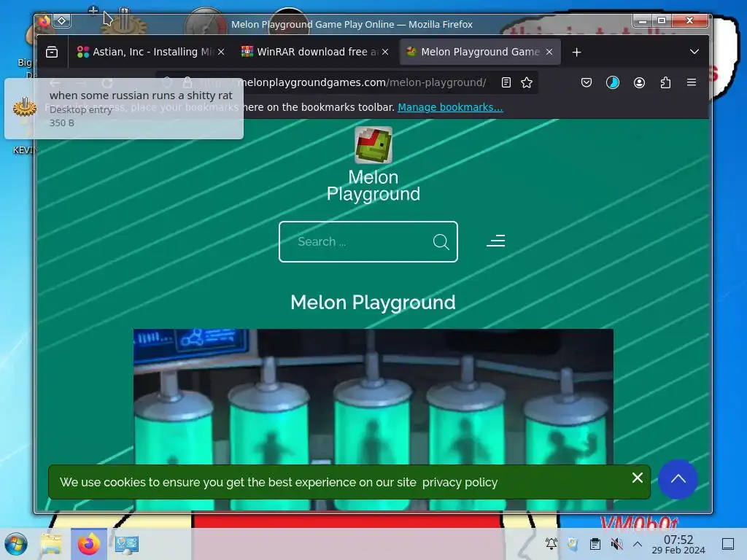
Task: Click the 'Melon Playground' page heading
Action: click(373, 303)
